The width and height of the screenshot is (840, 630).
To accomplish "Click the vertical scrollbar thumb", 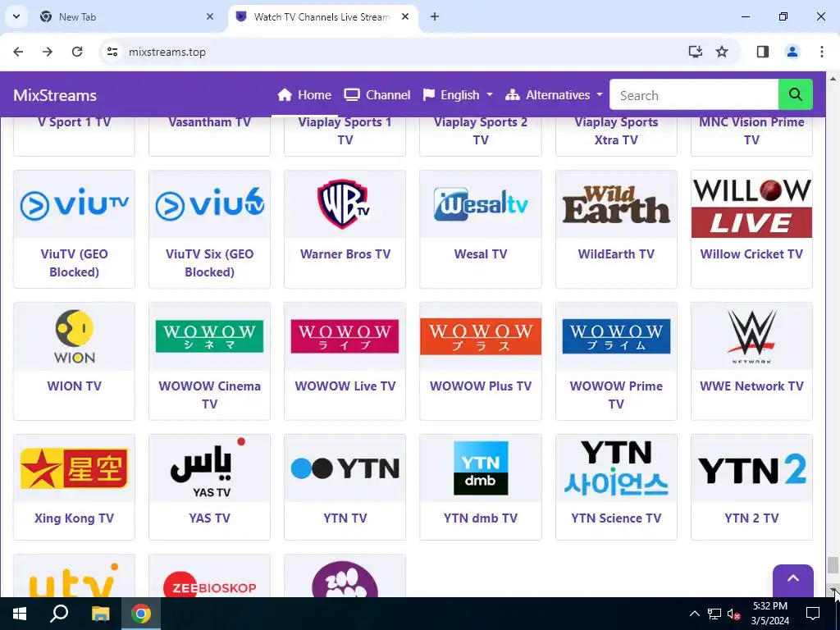I will coord(833,565).
